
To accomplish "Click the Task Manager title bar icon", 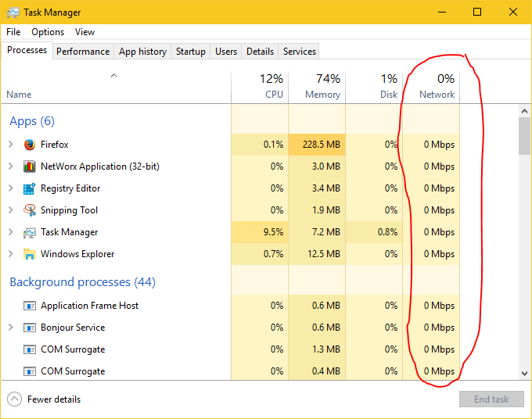I will [x=13, y=13].
